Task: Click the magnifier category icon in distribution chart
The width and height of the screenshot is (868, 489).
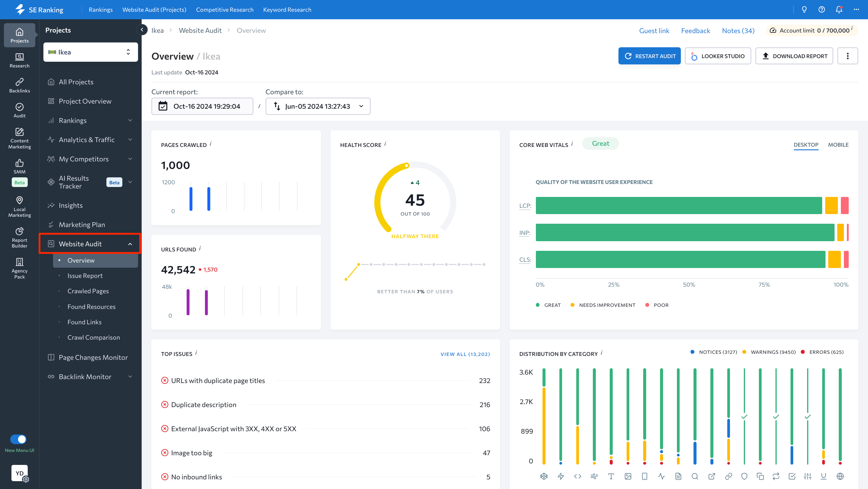Action: 695,476
